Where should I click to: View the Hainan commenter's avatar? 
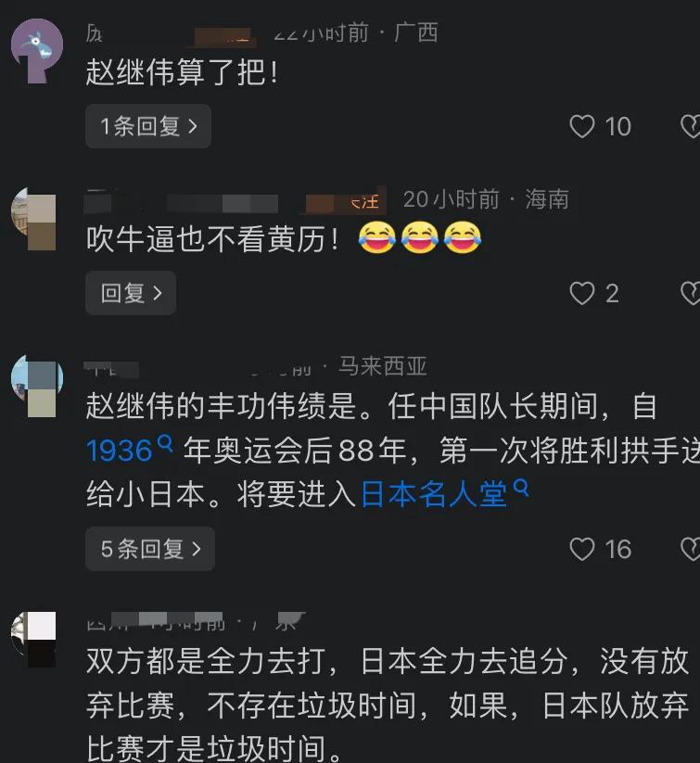(34, 219)
